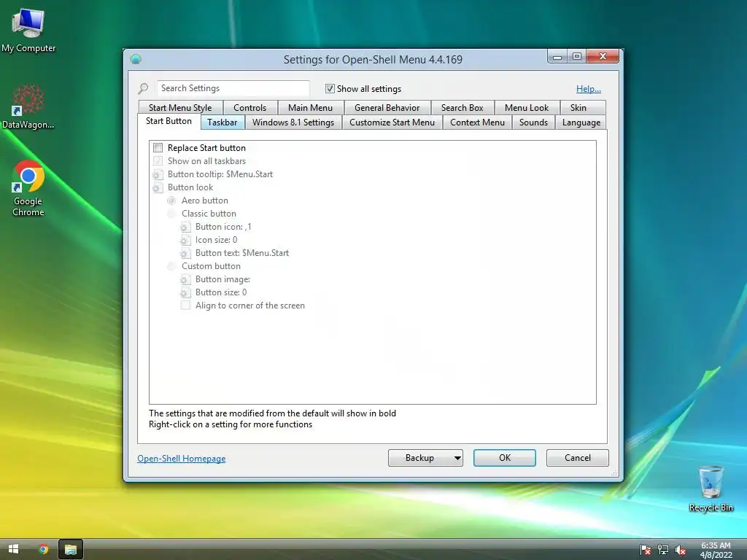
Task: Open Chrome from the taskbar
Action: (43, 549)
